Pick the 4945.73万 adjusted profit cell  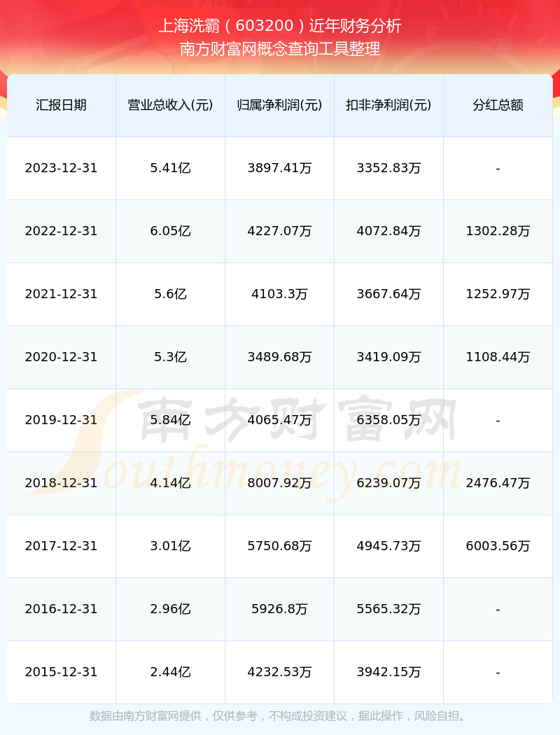(x=389, y=546)
